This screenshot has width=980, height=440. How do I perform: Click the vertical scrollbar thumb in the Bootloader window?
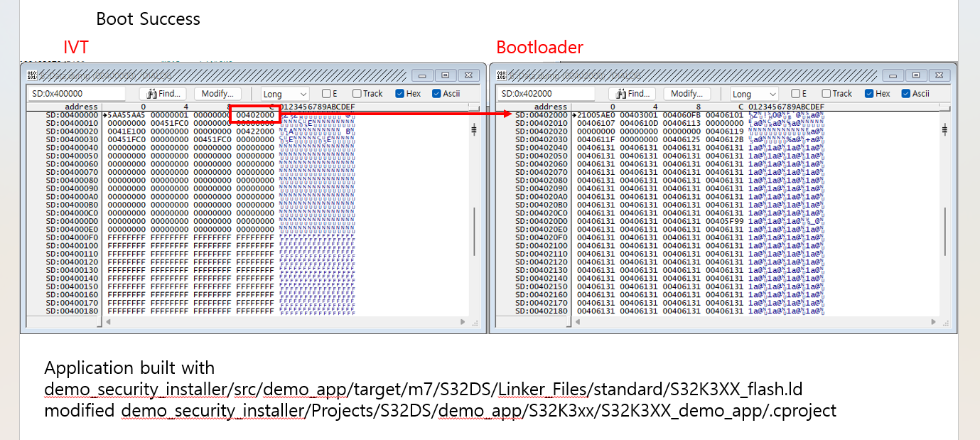pos(944,231)
